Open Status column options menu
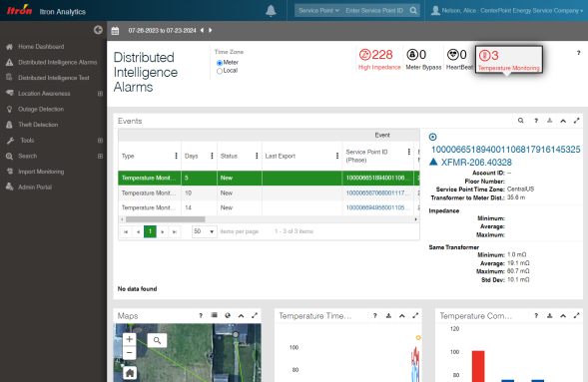The height and width of the screenshot is (382, 588). coord(257,156)
